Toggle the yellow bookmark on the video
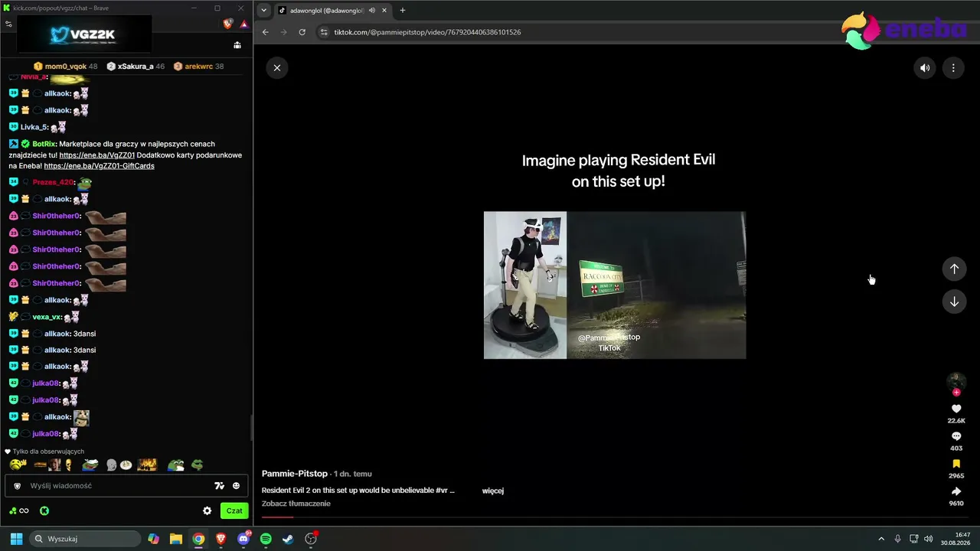The image size is (980, 551). 956,465
